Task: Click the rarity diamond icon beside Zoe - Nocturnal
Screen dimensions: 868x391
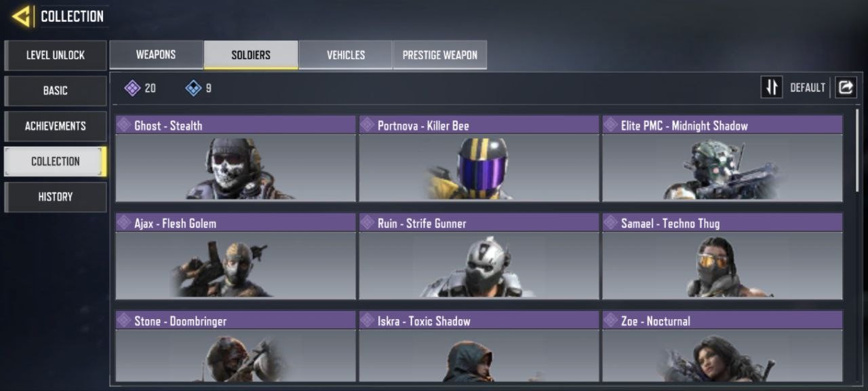Action: coord(611,320)
